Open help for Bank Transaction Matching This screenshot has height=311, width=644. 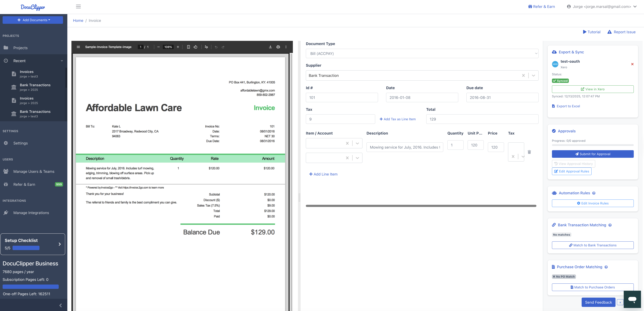point(610,225)
